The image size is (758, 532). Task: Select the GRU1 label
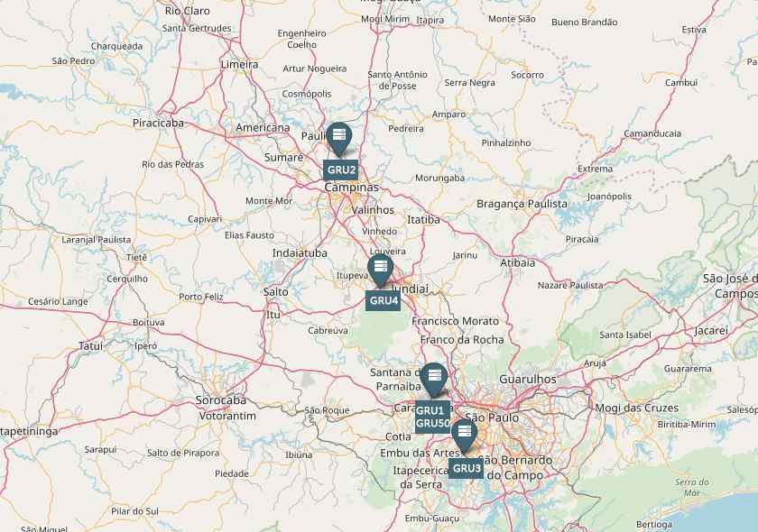point(430,410)
